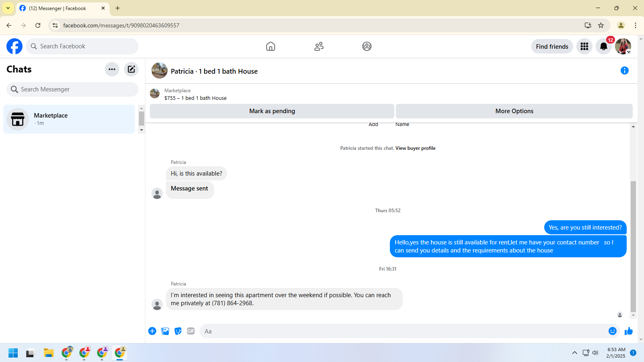Click the Facebook logo
The image size is (644, 362).
(14, 46)
